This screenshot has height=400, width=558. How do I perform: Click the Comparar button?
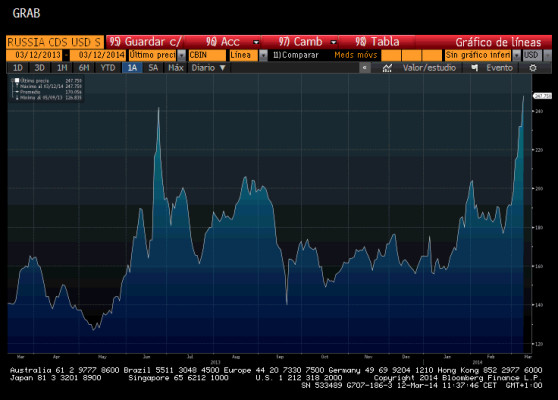pyautogui.click(x=296, y=55)
